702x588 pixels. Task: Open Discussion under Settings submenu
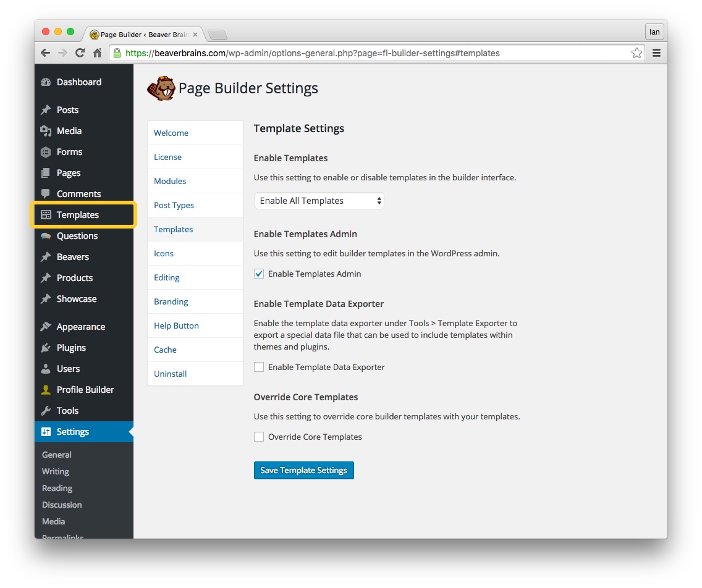coord(62,505)
